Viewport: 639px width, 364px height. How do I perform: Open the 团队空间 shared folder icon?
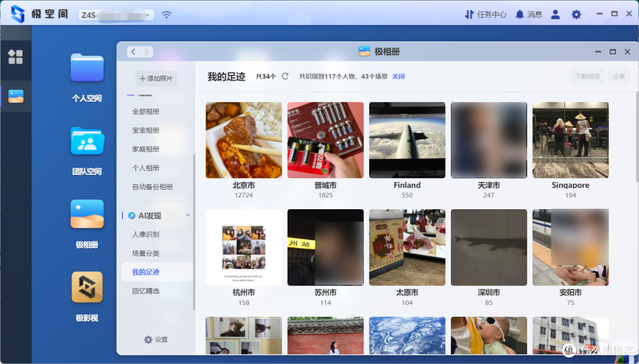pos(87,141)
